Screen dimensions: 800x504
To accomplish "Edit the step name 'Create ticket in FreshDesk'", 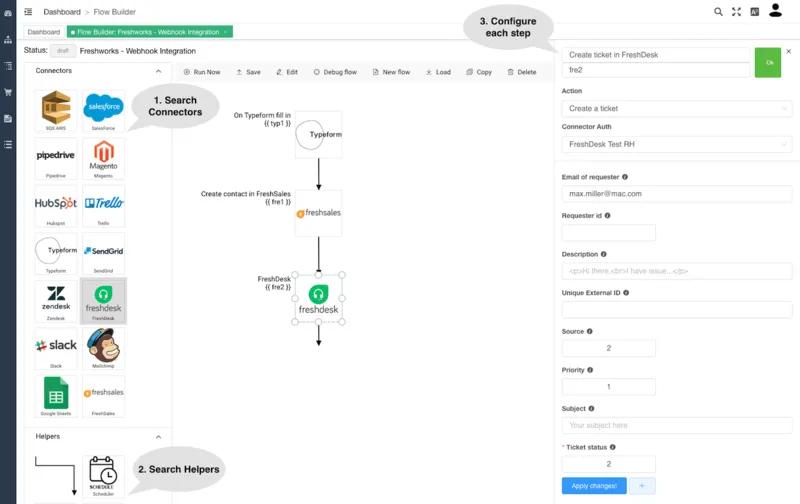I will (x=656, y=55).
